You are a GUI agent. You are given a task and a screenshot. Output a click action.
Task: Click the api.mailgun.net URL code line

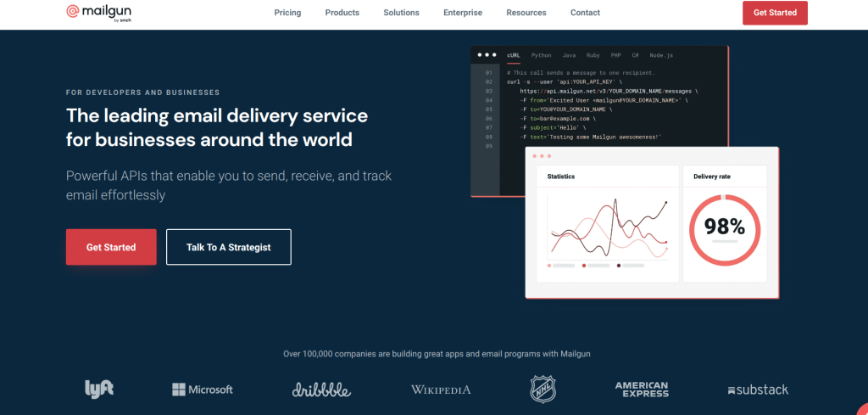(609, 91)
